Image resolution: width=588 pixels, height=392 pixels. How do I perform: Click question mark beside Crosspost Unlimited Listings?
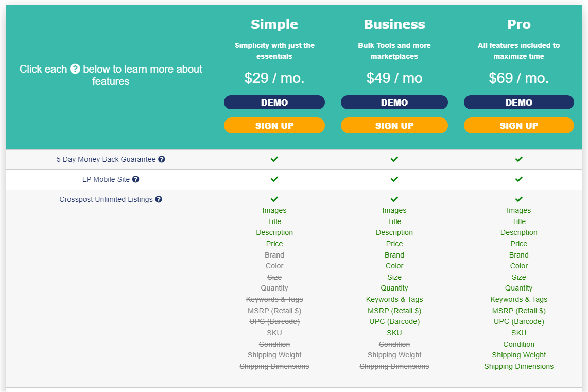tap(159, 199)
